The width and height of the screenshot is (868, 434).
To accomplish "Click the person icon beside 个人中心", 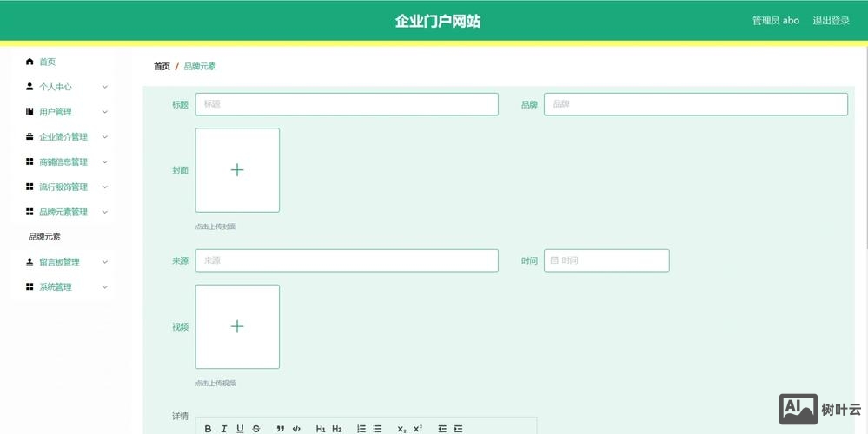I will click(x=30, y=86).
